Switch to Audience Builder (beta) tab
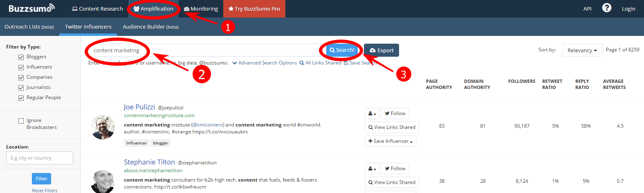This screenshot has height=193, width=644. point(150,27)
